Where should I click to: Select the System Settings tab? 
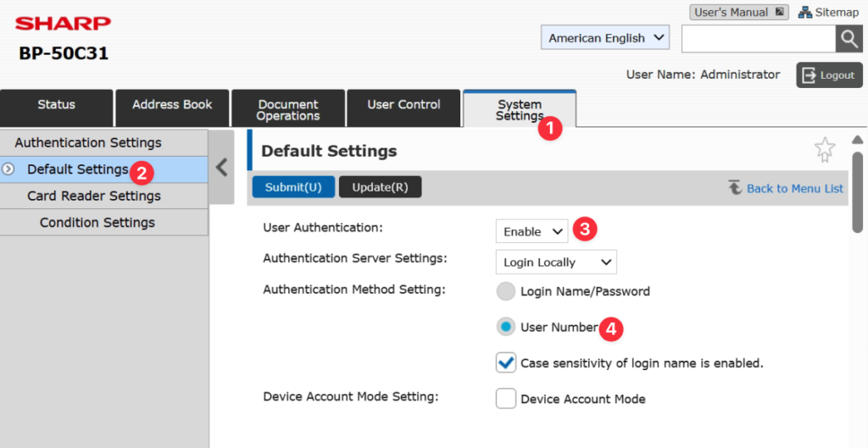click(520, 109)
